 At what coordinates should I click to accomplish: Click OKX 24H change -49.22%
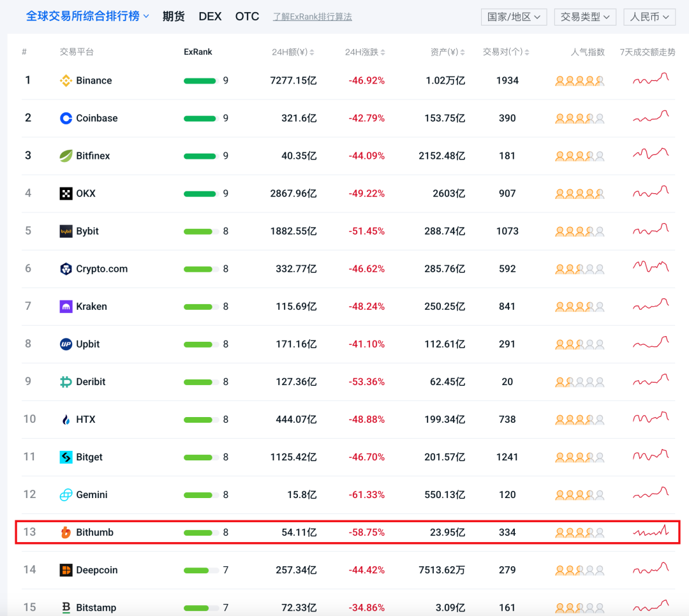tap(366, 193)
